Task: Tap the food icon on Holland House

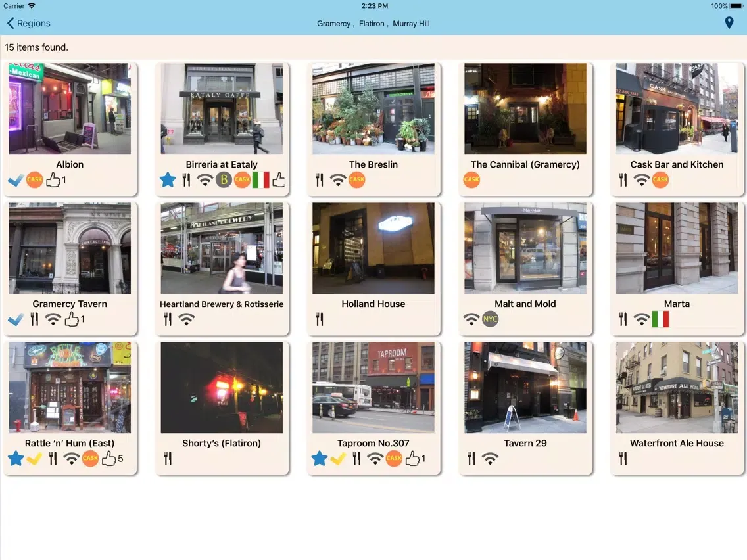Action: pyautogui.click(x=319, y=319)
